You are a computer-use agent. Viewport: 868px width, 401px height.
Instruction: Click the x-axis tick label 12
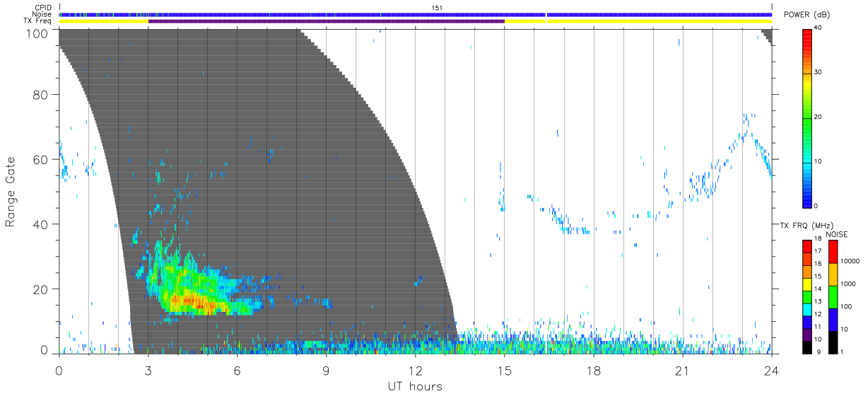[415, 370]
